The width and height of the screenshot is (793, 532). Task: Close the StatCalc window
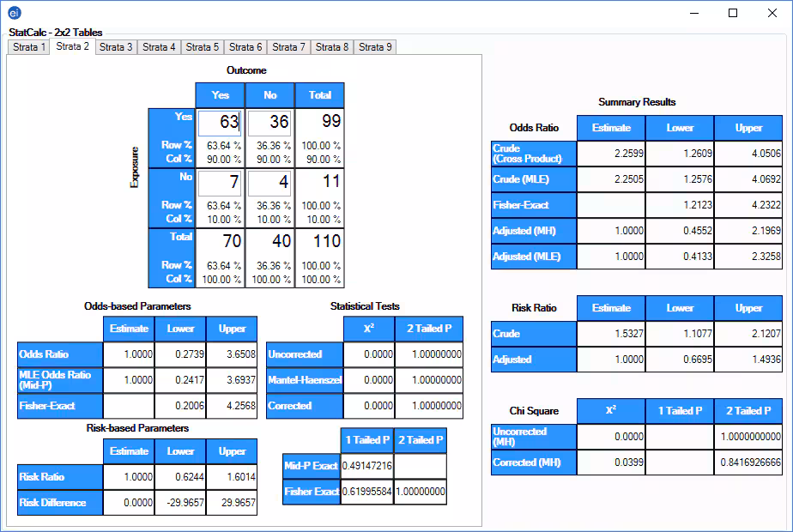coord(772,13)
